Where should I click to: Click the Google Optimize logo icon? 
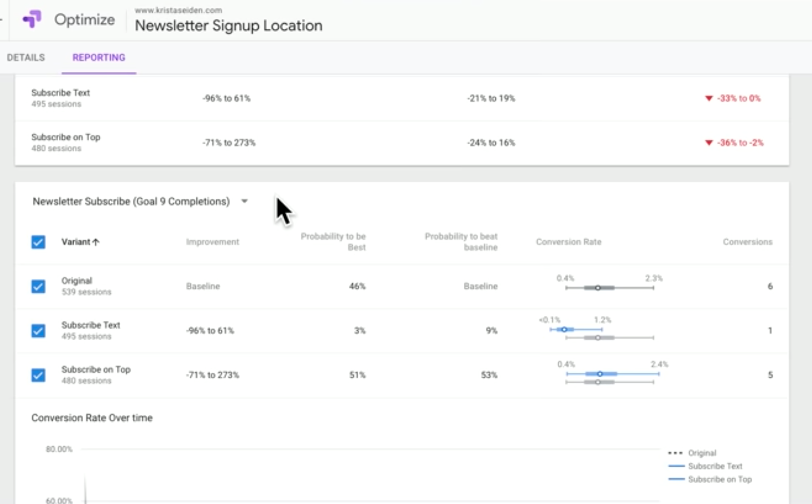(x=32, y=19)
